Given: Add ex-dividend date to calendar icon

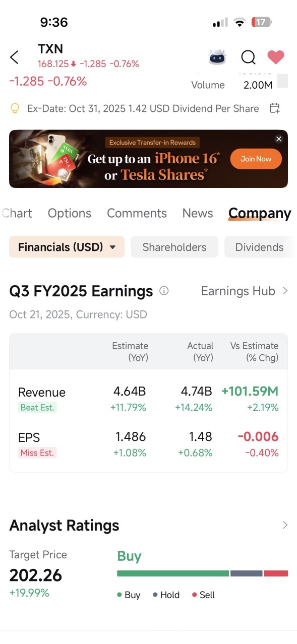Looking at the screenshot, I should (275, 108).
